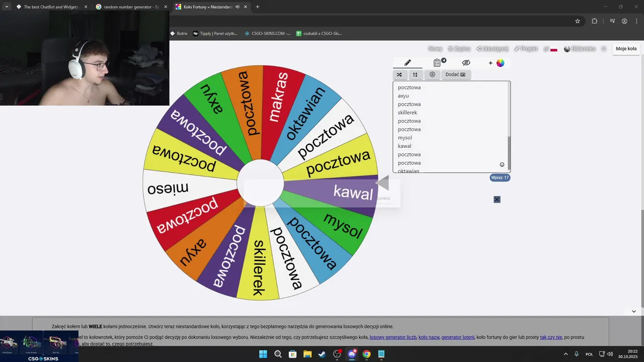Open the emoji picker in entries box
Screen dimensions: 644x362
(x=502, y=164)
